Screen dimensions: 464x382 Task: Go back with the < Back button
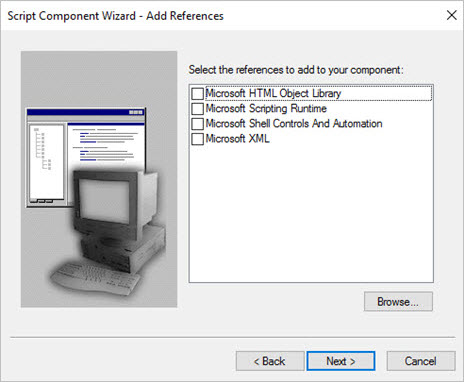click(x=270, y=361)
